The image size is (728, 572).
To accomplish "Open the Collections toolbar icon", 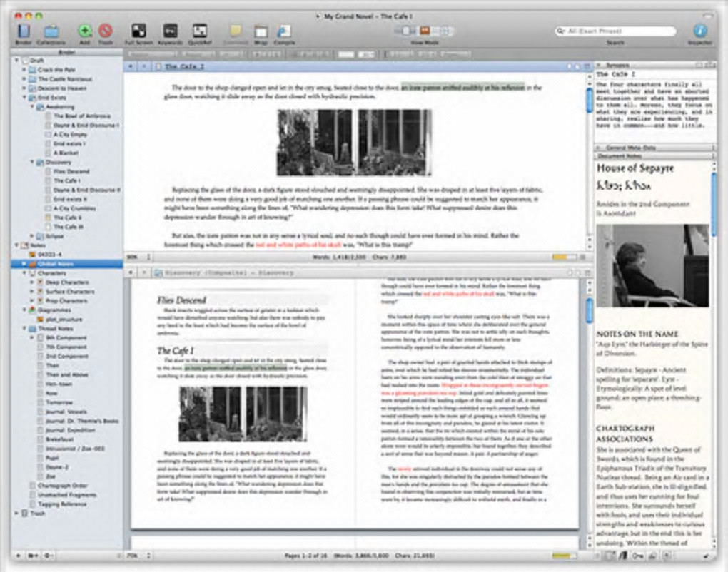I will 51,31.
